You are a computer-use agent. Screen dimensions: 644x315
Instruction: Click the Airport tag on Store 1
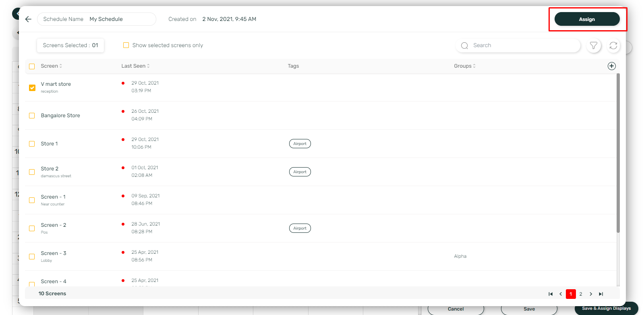point(300,144)
